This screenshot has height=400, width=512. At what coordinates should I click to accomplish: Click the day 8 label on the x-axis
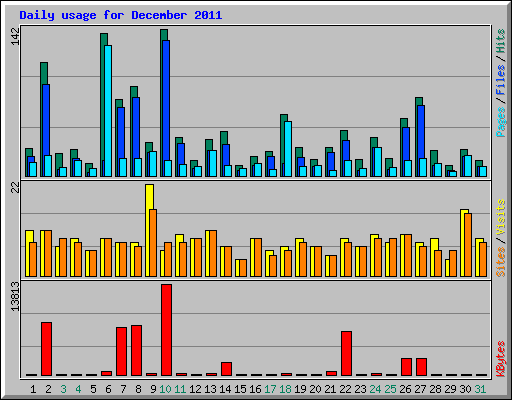click(138, 389)
